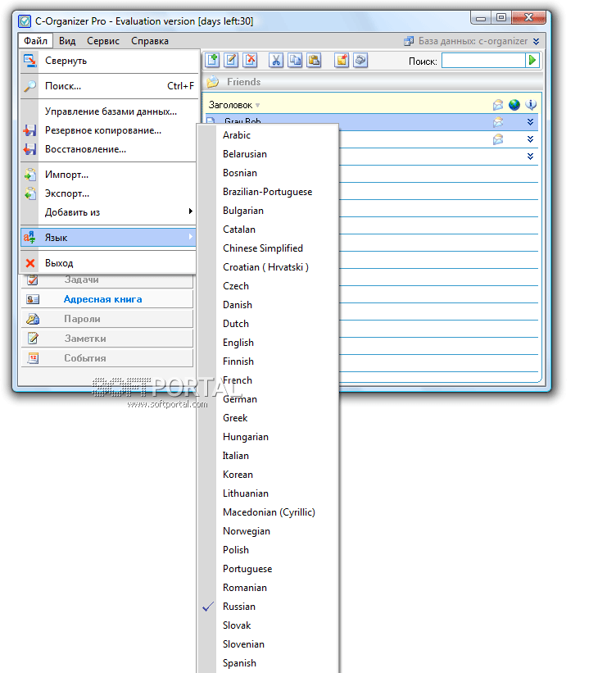616x673 pixels.
Task: Choose Импорт... menu entry
Action: [x=108, y=175]
